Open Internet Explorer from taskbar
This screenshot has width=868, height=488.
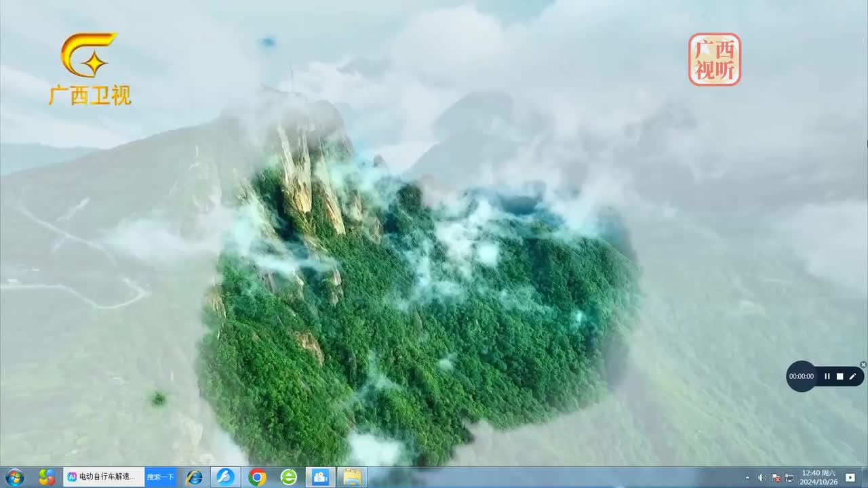pyautogui.click(x=194, y=477)
